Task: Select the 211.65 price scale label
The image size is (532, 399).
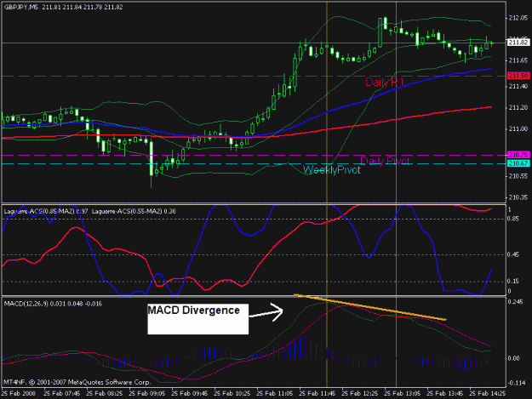Action: pyautogui.click(x=518, y=60)
